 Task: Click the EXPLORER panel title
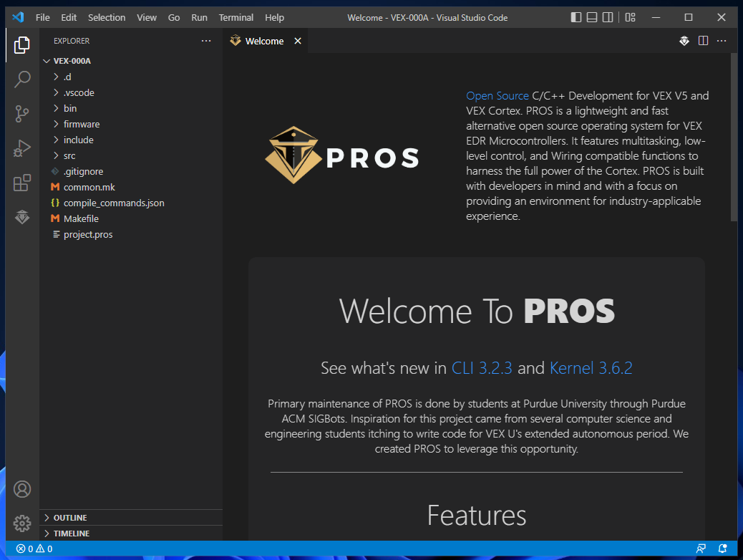[72, 41]
